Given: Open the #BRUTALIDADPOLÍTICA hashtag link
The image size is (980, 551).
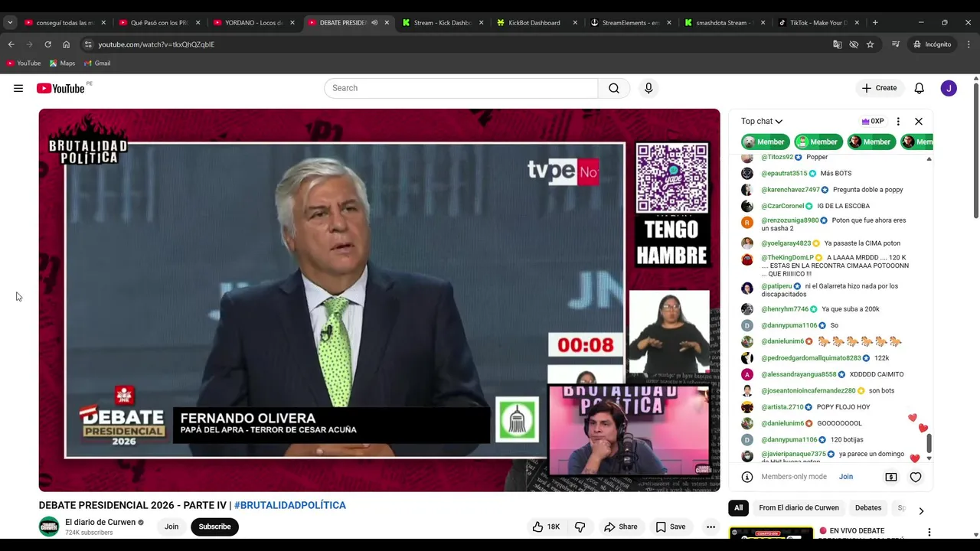Looking at the screenshot, I should click(x=290, y=505).
